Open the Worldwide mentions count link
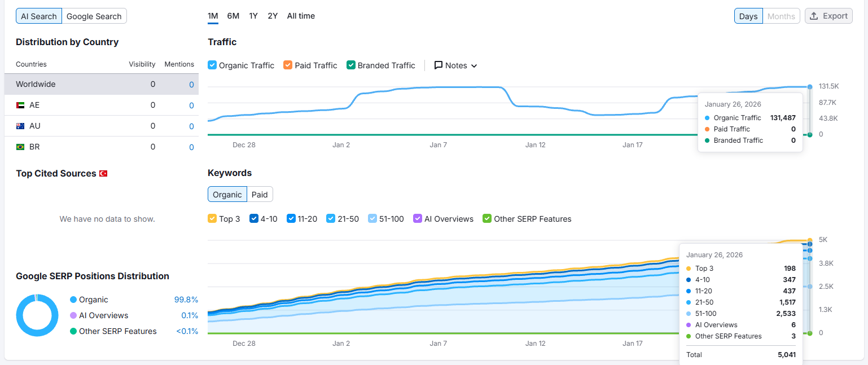 pyautogui.click(x=191, y=85)
